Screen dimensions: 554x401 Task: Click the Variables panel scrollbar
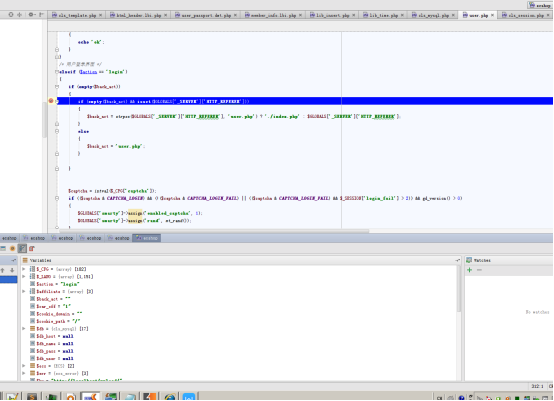[x=459, y=289]
